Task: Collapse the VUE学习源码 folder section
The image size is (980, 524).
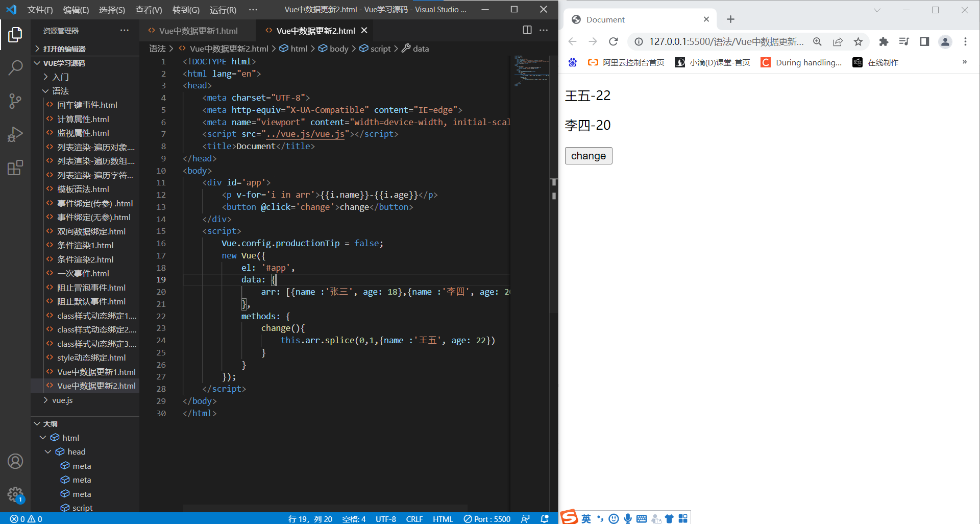Action: pos(85,63)
